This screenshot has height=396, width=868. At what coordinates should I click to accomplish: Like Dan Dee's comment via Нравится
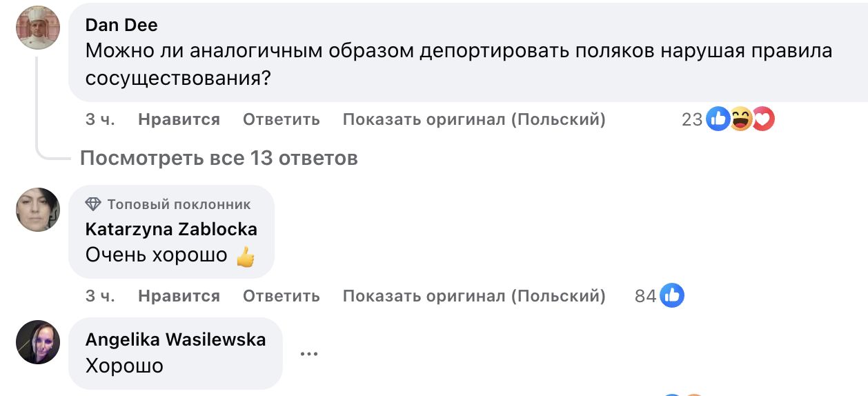(179, 119)
